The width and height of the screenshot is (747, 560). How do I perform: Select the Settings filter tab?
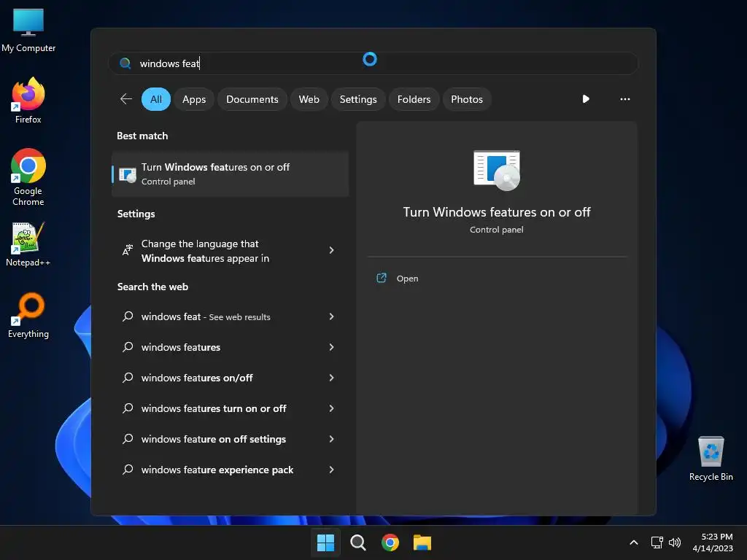click(x=358, y=99)
